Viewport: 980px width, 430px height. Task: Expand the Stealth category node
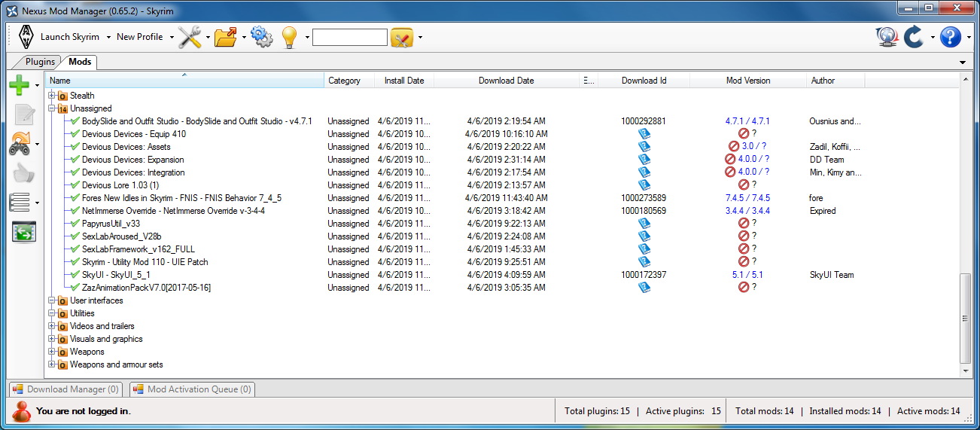pos(52,96)
